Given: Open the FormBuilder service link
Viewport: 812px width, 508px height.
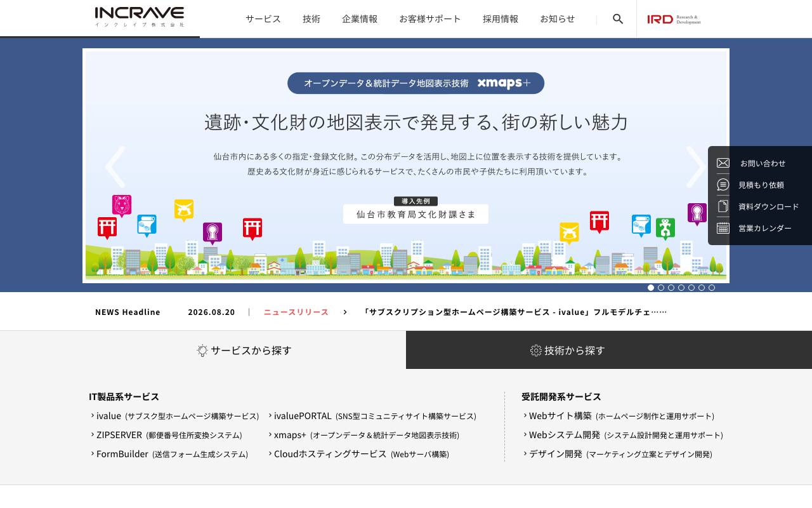Looking at the screenshot, I should 169,454.
